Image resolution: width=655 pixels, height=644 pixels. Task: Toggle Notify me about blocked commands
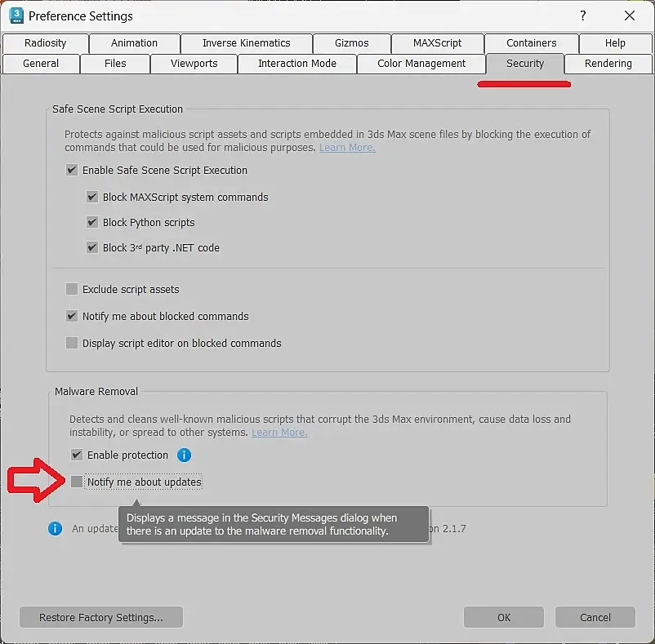pos(72,316)
